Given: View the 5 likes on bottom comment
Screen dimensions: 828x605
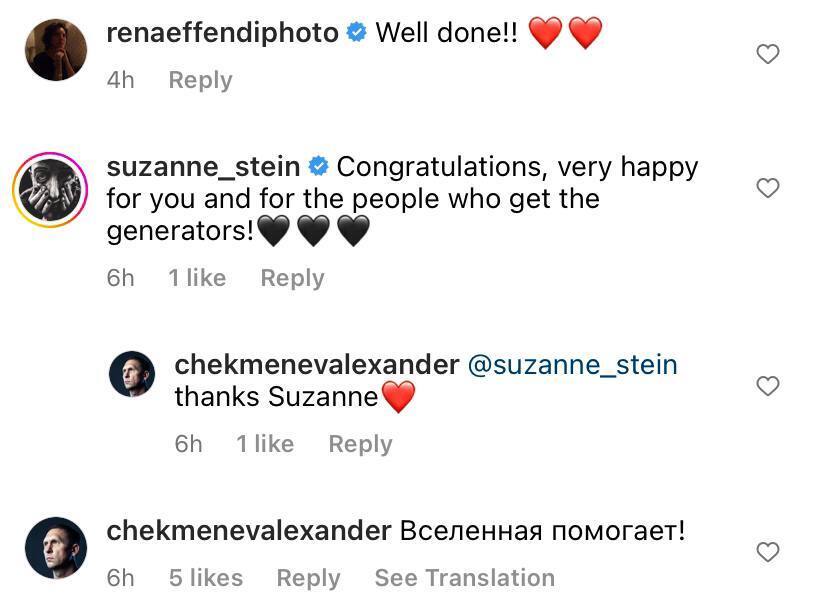Looking at the screenshot, I should (x=205, y=578).
